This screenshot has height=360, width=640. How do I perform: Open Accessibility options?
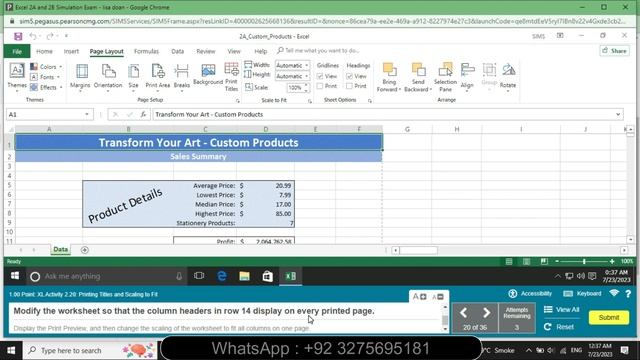pyautogui.click(x=530, y=293)
